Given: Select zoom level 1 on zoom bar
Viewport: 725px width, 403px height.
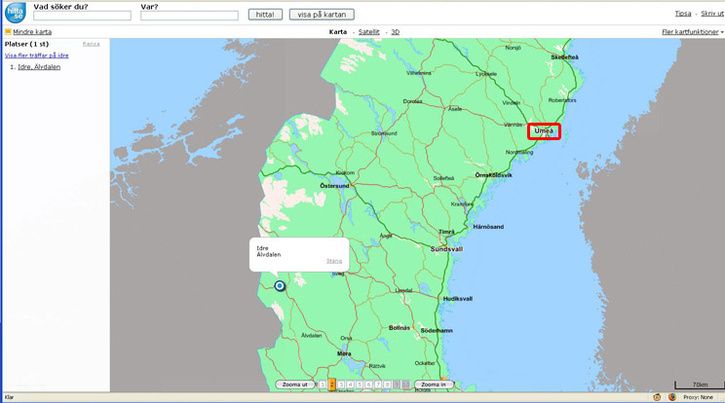Looking at the screenshot, I should 322,384.
